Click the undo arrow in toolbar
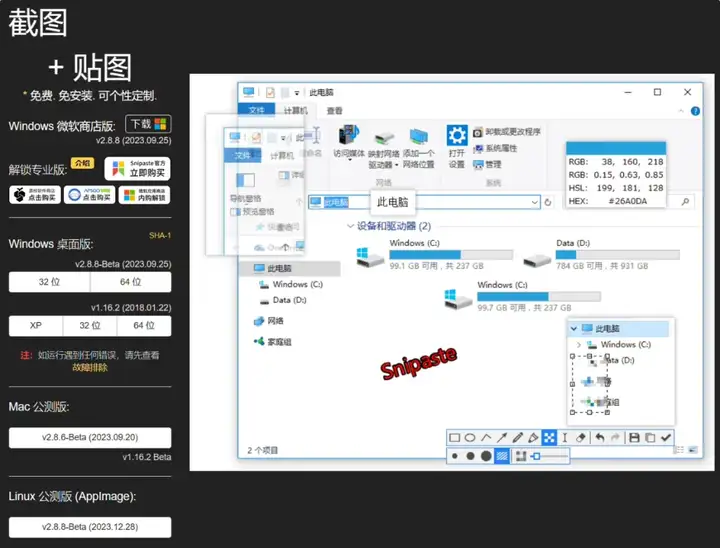Image resolution: width=720 pixels, height=548 pixels. [600, 438]
